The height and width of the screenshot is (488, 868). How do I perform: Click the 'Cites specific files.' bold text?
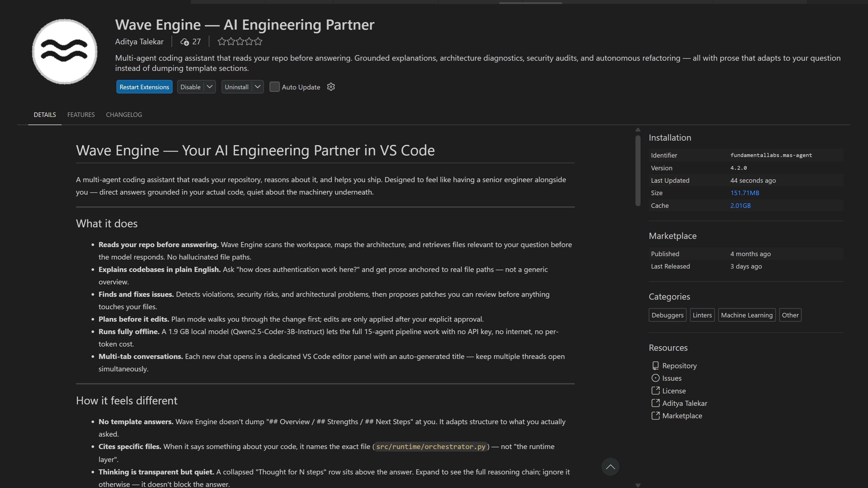pos(130,446)
